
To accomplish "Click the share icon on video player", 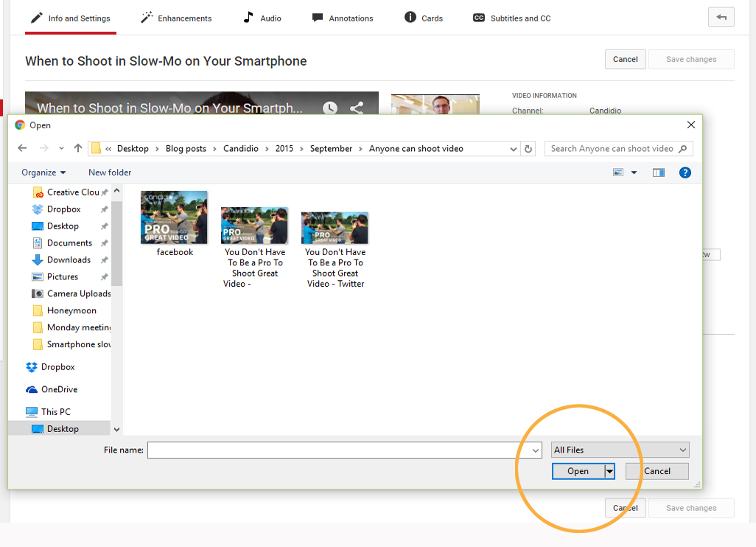I will click(357, 108).
